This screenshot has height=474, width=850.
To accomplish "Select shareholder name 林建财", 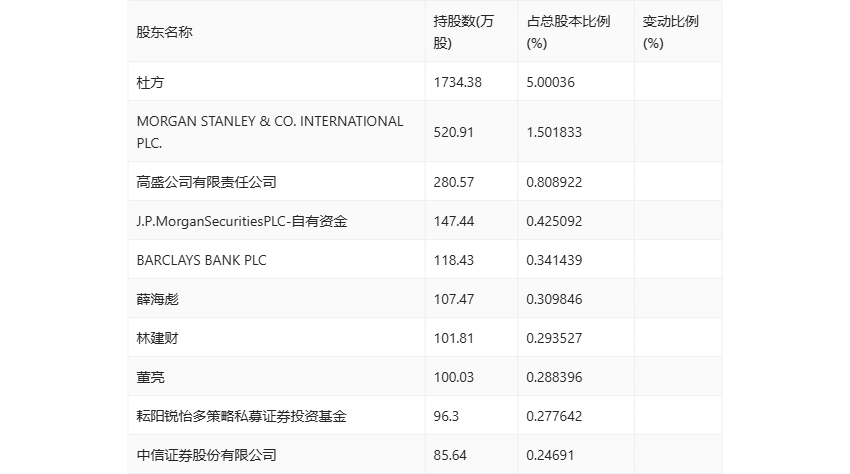I will click(157, 338).
